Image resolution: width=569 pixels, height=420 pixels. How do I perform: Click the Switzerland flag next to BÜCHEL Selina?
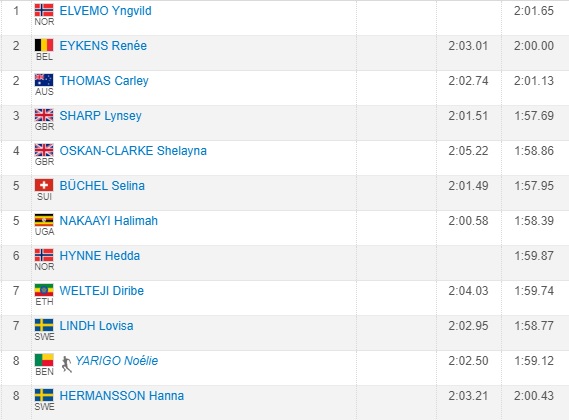44,185
